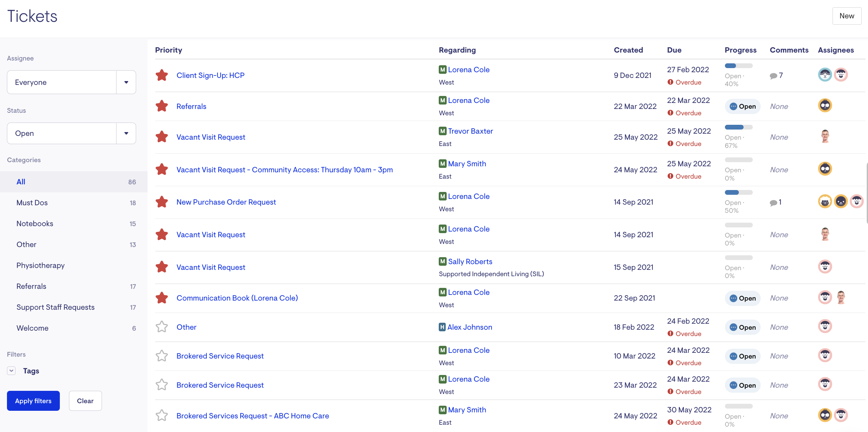Star the Brokered Services Request - ABC Home Care ticket

[x=162, y=416]
